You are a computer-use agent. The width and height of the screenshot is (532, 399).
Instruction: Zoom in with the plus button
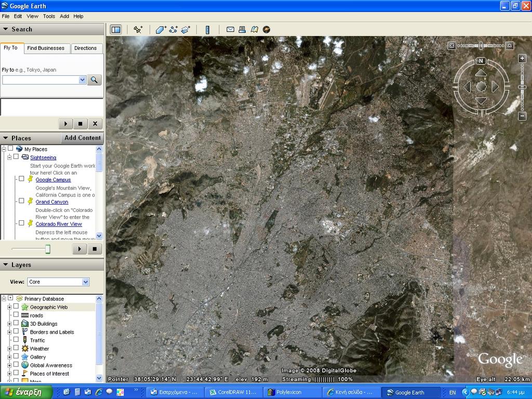point(522,58)
